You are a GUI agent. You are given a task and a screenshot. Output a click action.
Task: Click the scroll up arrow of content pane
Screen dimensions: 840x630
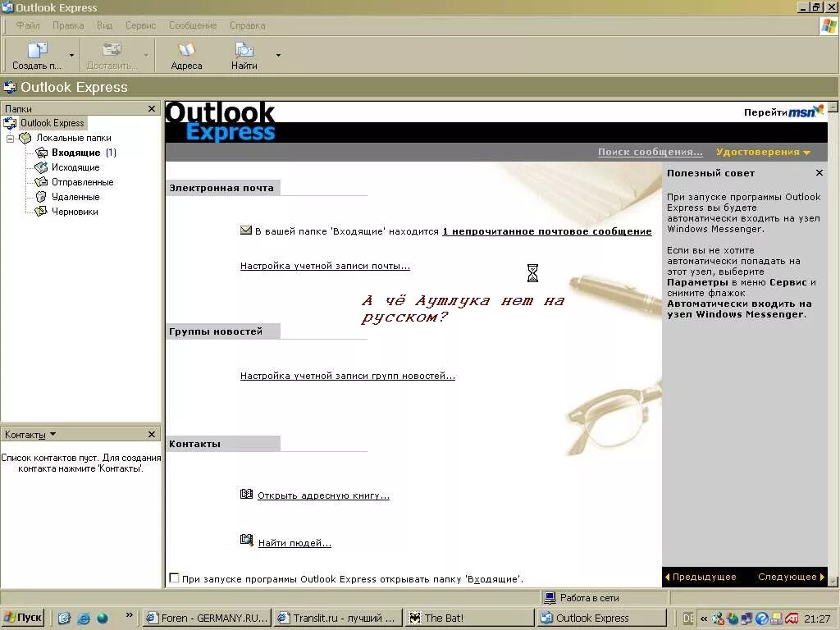pos(833,107)
